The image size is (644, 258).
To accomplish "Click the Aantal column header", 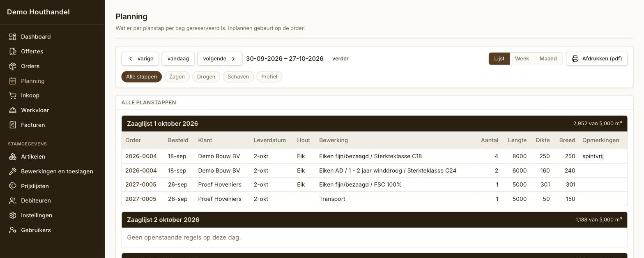I will [x=489, y=141].
